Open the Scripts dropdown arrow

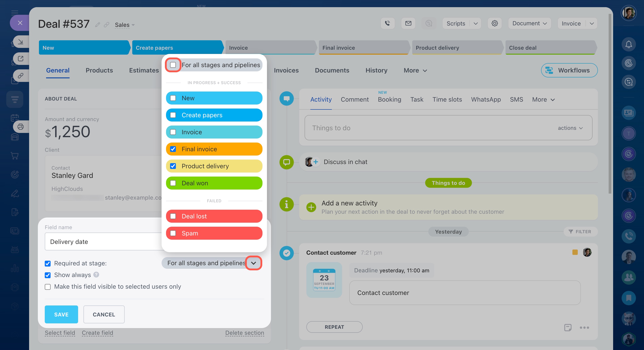(x=475, y=23)
